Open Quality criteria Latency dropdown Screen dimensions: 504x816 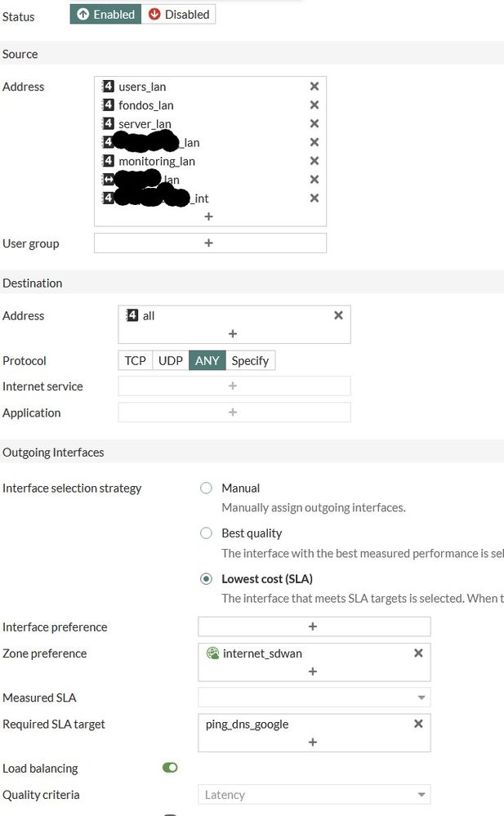tap(314, 795)
